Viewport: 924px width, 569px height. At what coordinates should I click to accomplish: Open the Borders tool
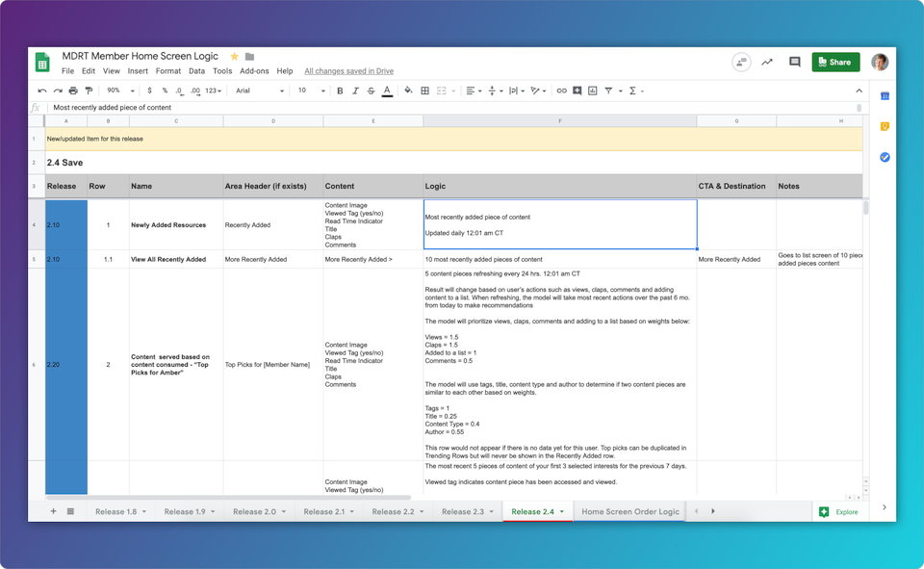point(424,91)
